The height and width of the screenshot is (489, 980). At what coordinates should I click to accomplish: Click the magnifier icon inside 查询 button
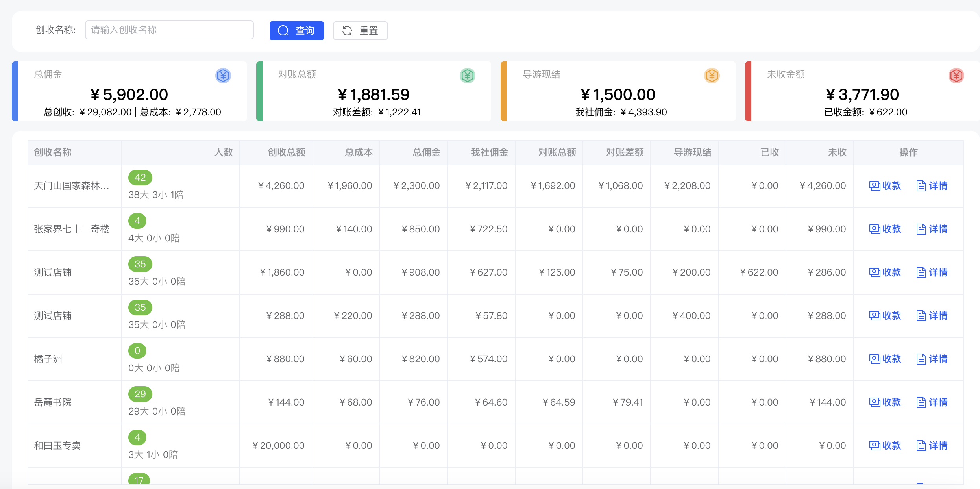pyautogui.click(x=283, y=30)
